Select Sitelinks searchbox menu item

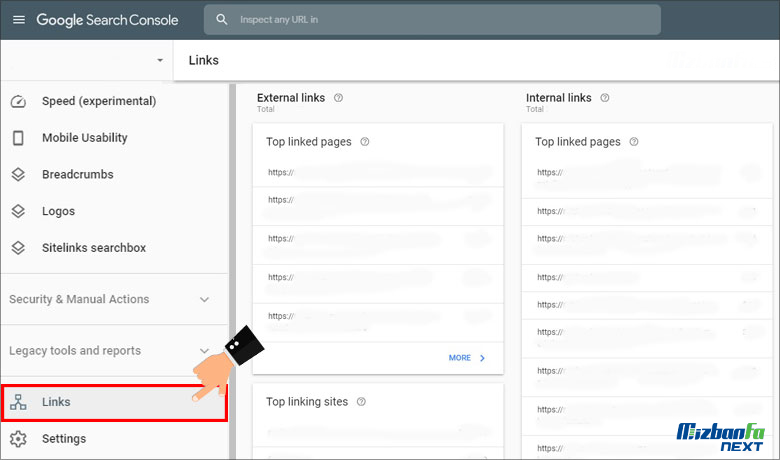(94, 248)
